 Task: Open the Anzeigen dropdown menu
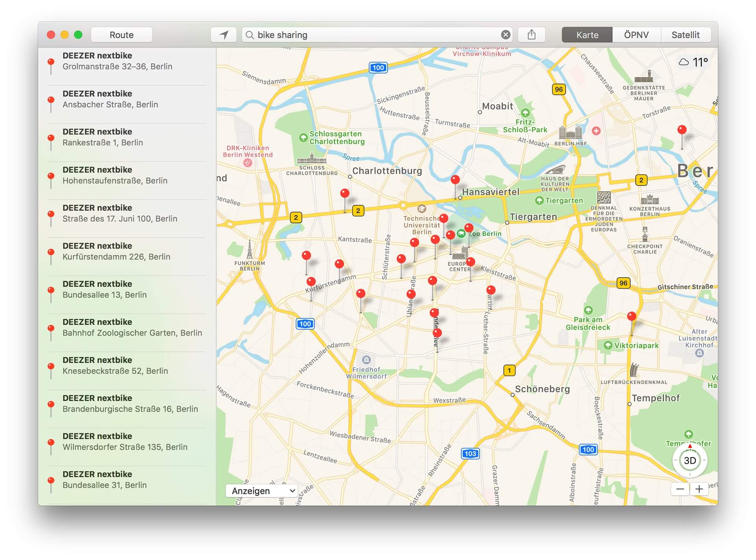(x=262, y=491)
